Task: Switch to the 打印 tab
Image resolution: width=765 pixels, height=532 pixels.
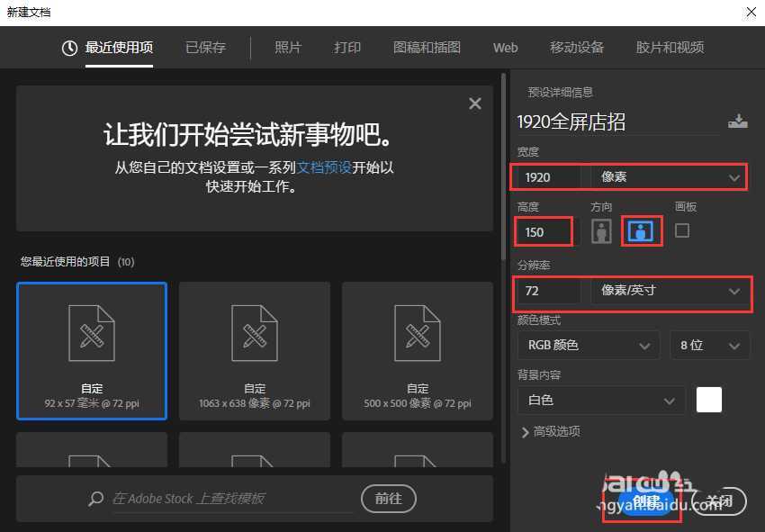Action: click(347, 48)
